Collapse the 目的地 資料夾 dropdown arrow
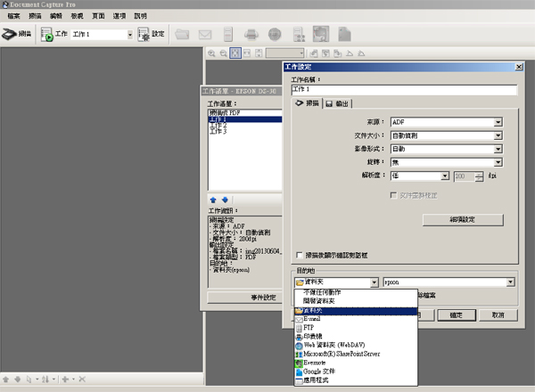Screen dimensions: 535x392 (x=374, y=282)
